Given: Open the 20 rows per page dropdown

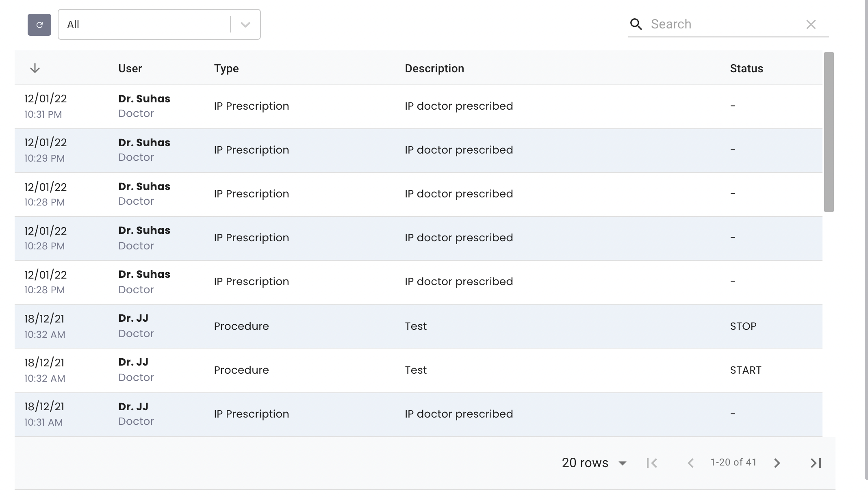Looking at the screenshot, I should point(594,463).
